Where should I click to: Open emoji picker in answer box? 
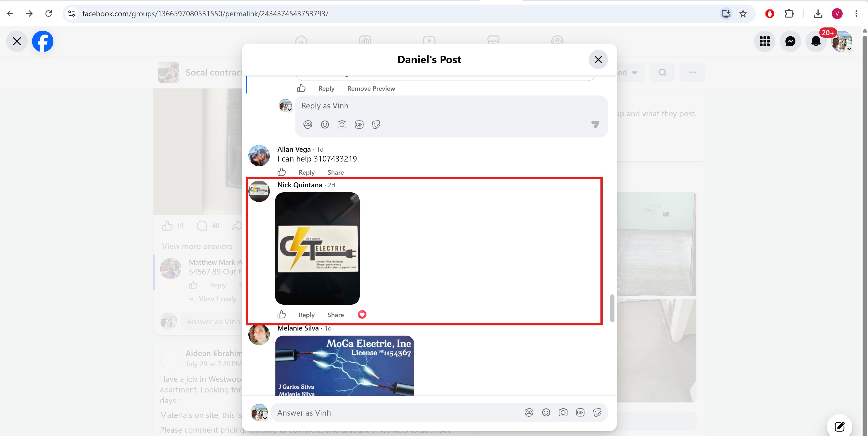click(546, 413)
